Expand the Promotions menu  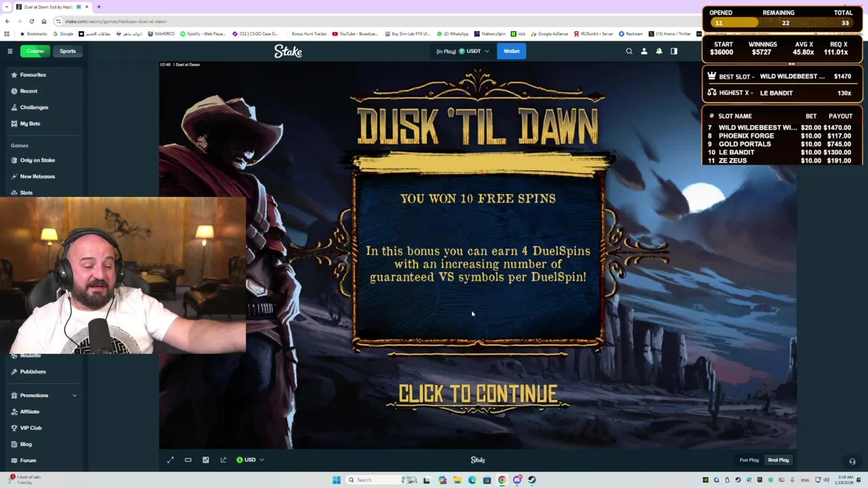pos(43,395)
